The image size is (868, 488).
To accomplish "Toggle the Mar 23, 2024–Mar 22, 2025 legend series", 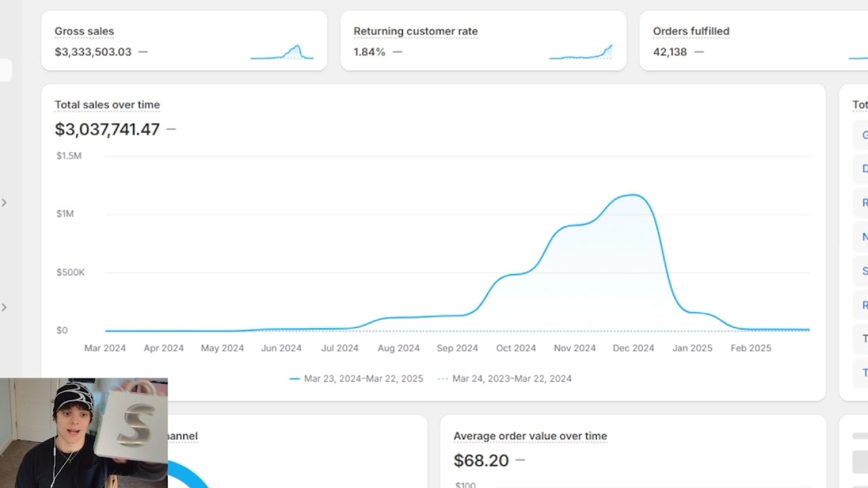I will [356, 378].
